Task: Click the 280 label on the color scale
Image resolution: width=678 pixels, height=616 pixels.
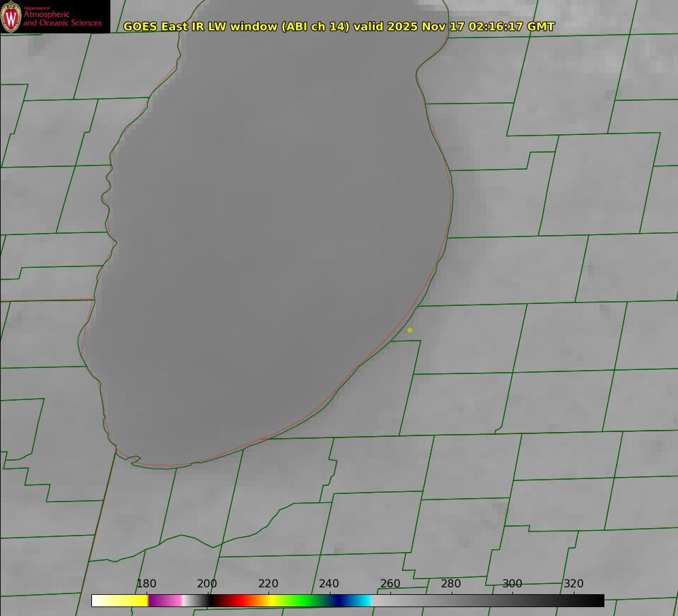Action: click(x=451, y=583)
